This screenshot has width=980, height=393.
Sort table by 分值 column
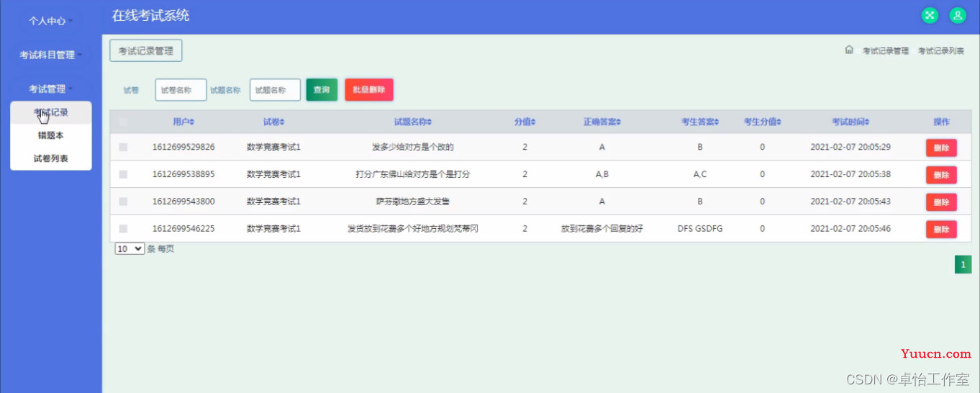[x=525, y=122]
